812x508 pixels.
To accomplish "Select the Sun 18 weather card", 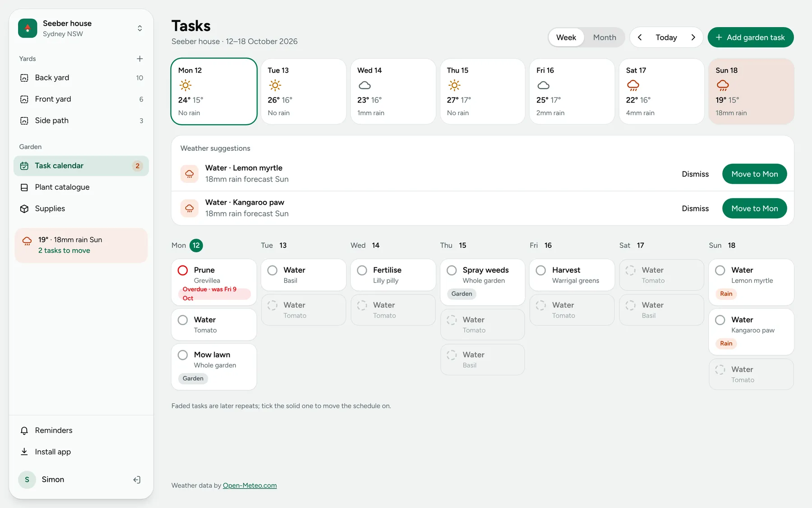I will tap(752, 91).
